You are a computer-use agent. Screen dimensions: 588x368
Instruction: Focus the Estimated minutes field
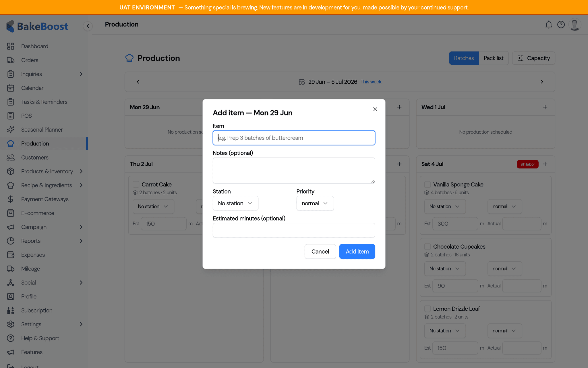coord(294,230)
